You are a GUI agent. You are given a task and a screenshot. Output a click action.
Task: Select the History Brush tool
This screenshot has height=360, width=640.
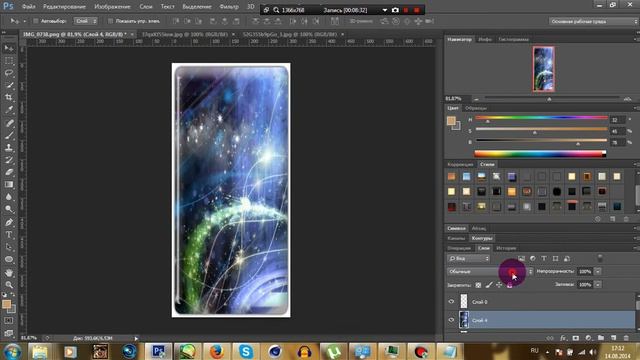click(x=9, y=160)
